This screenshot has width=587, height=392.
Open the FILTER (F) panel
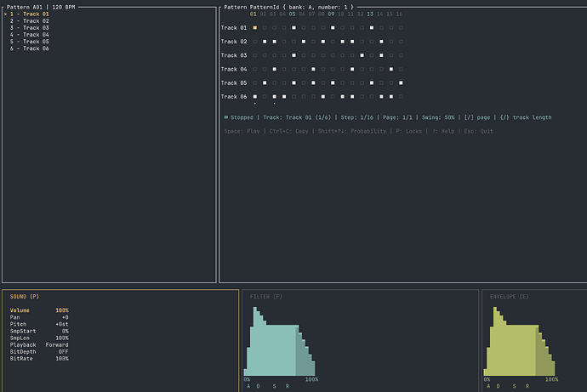(266, 297)
